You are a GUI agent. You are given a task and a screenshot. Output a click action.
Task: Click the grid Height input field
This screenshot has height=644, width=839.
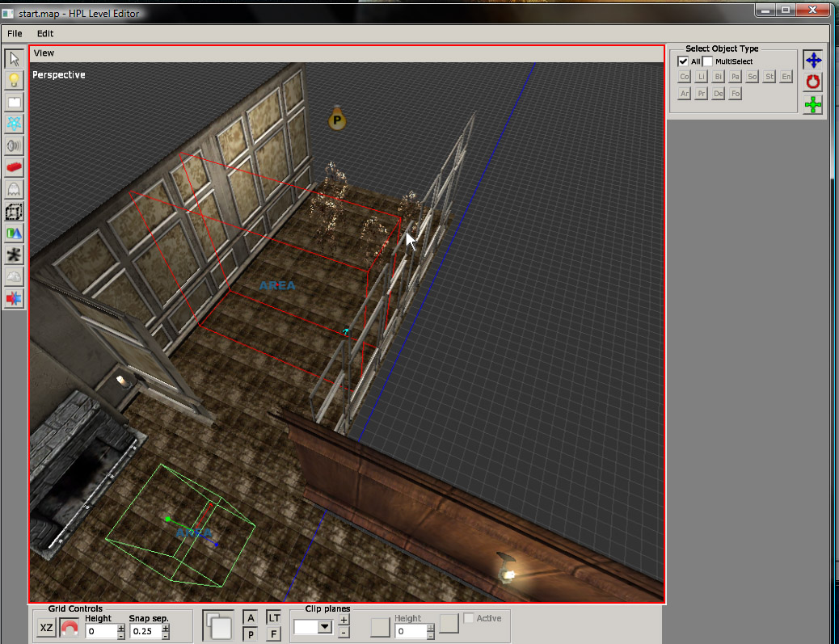coord(100,631)
